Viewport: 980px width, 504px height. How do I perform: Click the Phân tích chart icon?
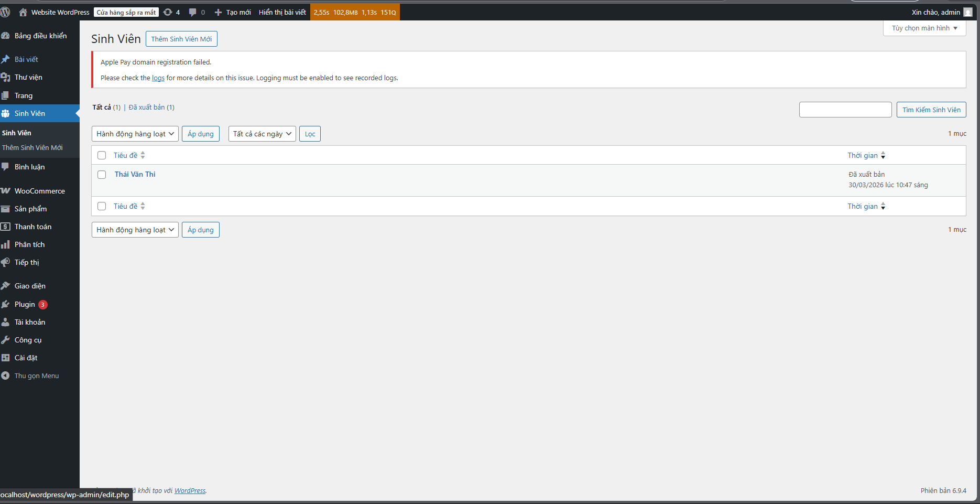click(5, 244)
